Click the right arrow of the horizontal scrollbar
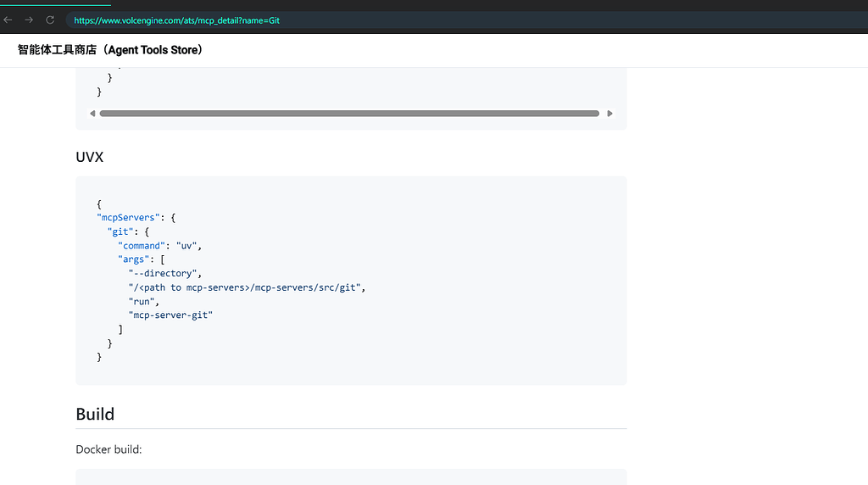The height and width of the screenshot is (485, 868). click(609, 114)
